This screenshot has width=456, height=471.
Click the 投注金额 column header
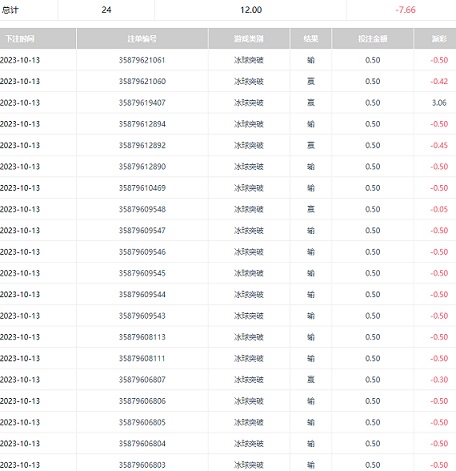[373, 39]
